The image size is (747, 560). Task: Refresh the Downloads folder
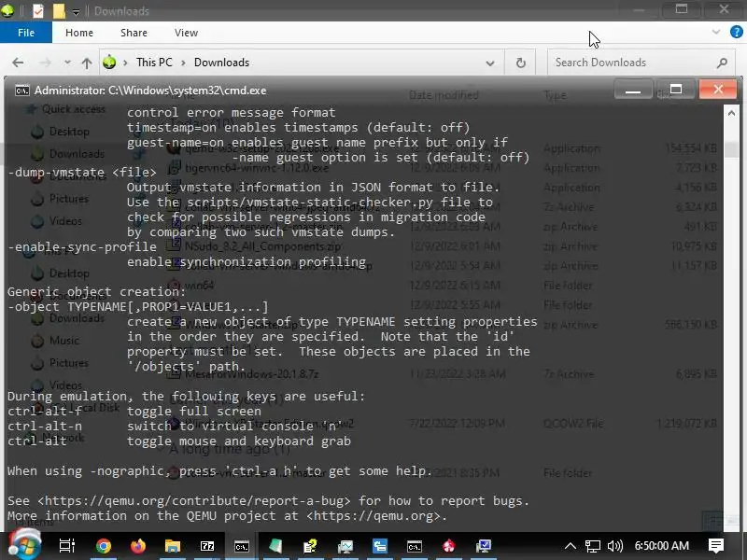coord(521,63)
